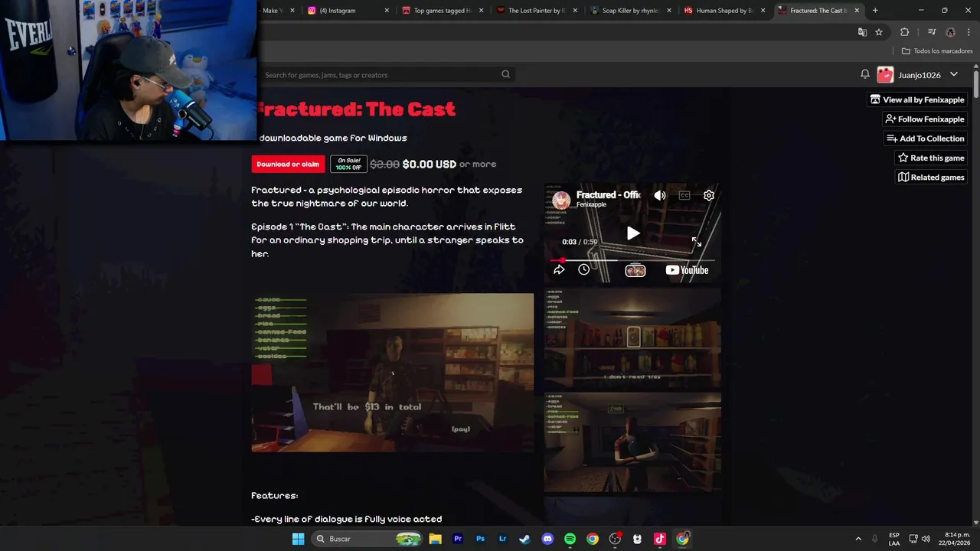Image resolution: width=980 pixels, height=551 pixels.
Task: Open the YouTube playlist thumbnail icon
Action: click(x=635, y=270)
